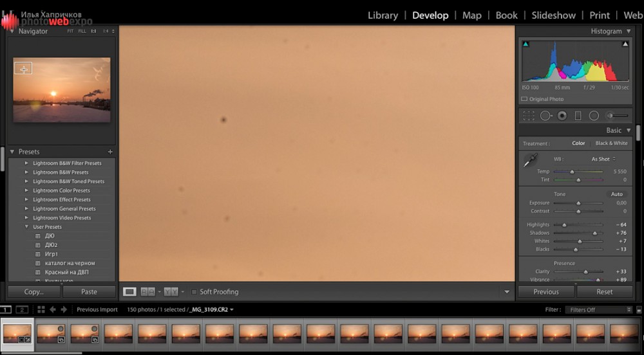Open the Develop module tab
644x355 pixels.
pyautogui.click(x=430, y=15)
